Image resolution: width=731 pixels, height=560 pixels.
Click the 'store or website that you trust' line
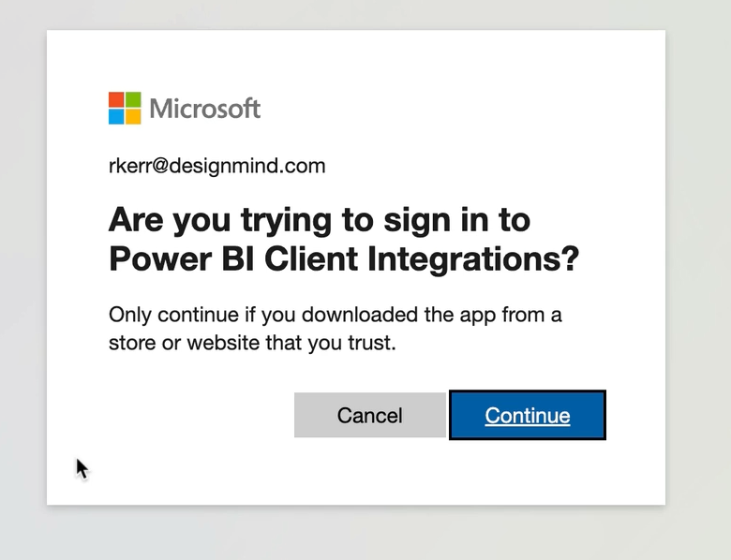[252, 343]
